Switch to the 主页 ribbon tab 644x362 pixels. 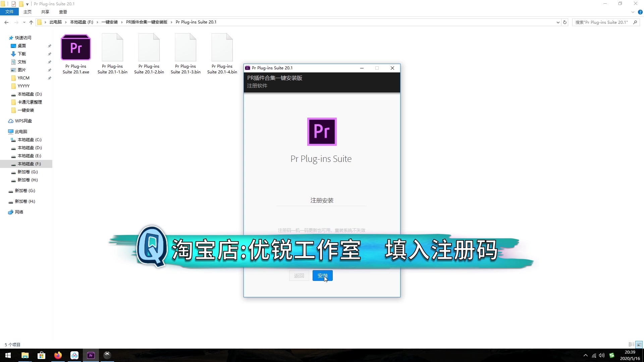click(x=28, y=12)
